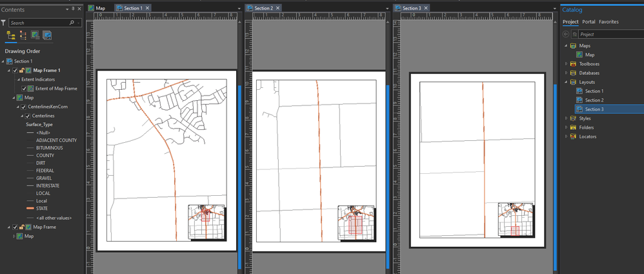Screen dimensions: 644x274
Task: Click the Databases icon in Catalog
Action: click(574, 73)
